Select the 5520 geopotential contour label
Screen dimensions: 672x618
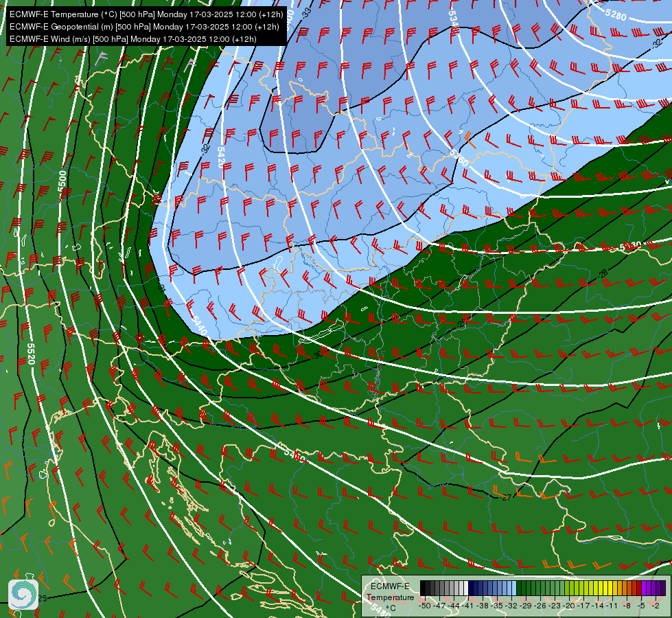tap(30, 354)
